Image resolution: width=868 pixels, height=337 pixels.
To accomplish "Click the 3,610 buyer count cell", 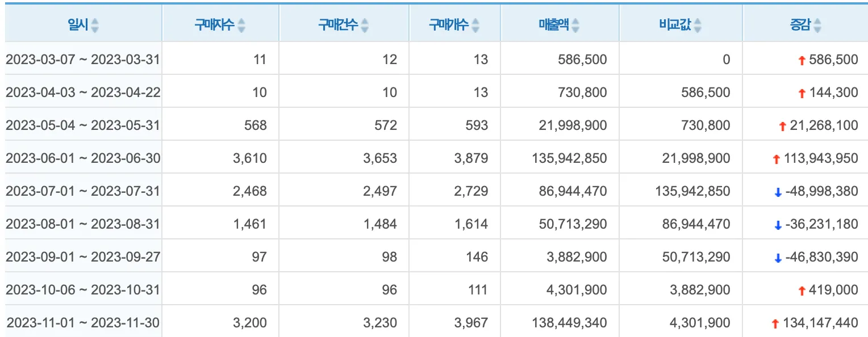I will pyautogui.click(x=249, y=158).
